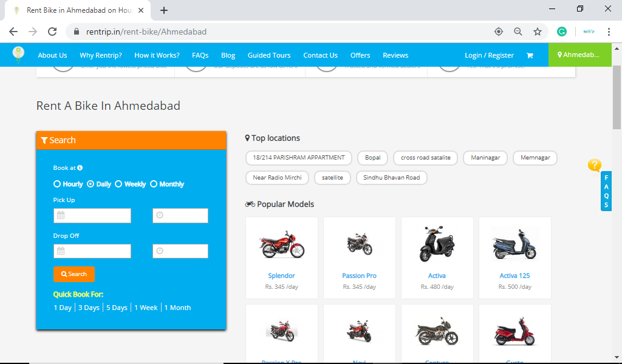Select the Weekly booking option

(x=118, y=184)
